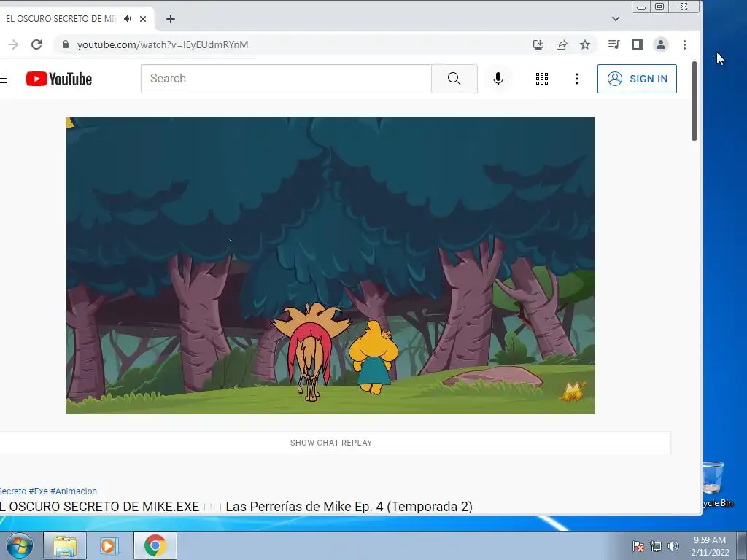This screenshot has height=560, width=747.
Task: Close the EL OSCURO SECRETO tab
Action: click(x=143, y=19)
